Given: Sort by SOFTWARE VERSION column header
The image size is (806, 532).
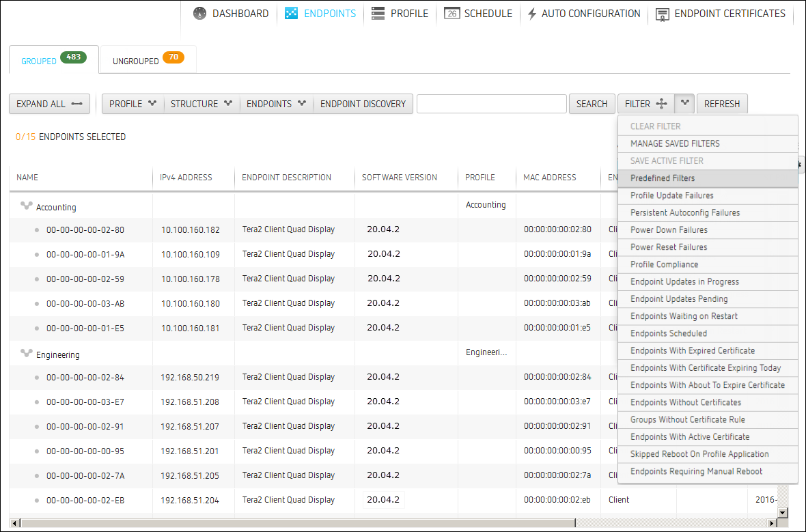Looking at the screenshot, I should point(400,178).
